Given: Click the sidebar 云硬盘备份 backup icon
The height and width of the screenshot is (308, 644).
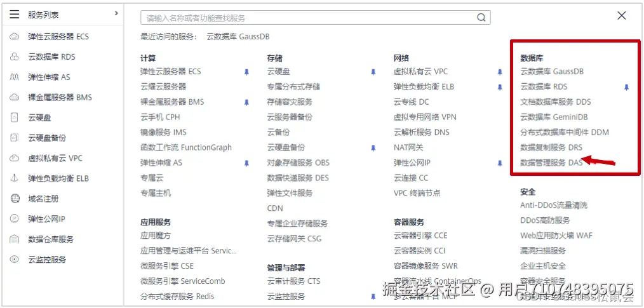Looking at the screenshot, I should (x=15, y=138).
